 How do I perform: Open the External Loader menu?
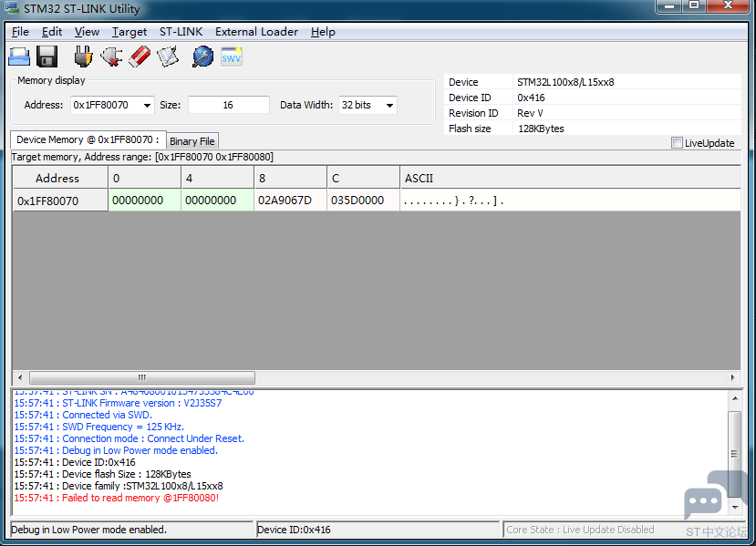tap(256, 32)
